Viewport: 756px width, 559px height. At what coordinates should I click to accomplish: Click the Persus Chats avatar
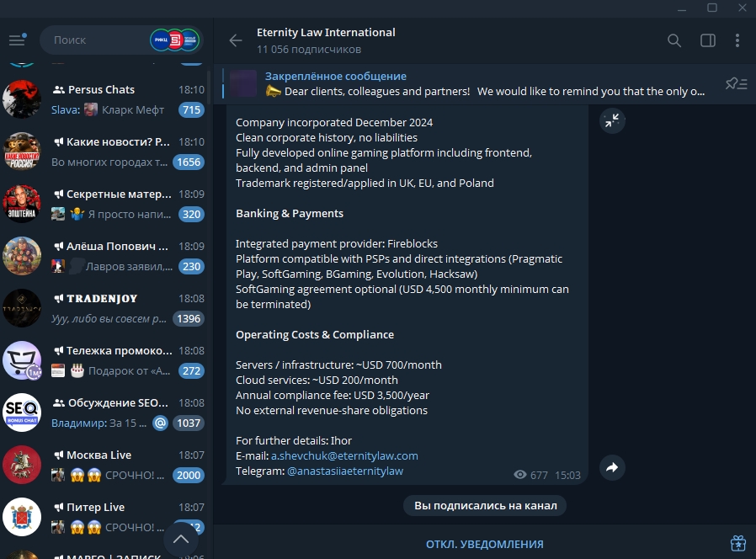tap(22, 99)
